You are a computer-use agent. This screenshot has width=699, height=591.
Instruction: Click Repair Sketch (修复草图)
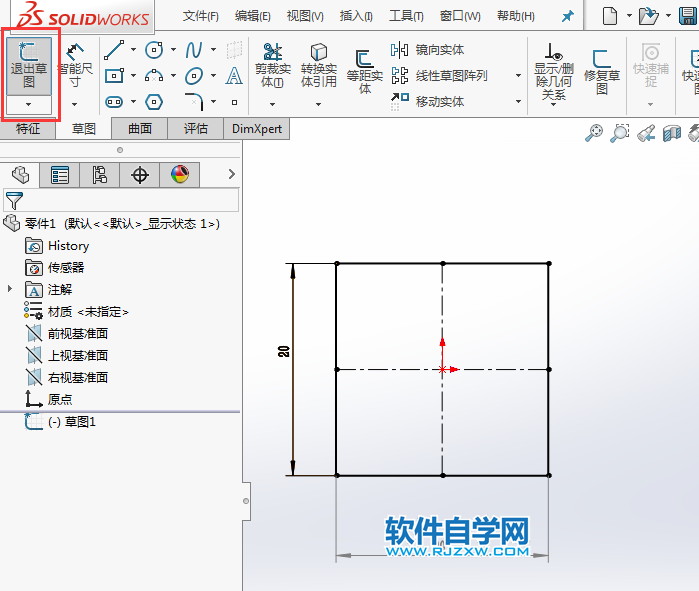coord(602,71)
